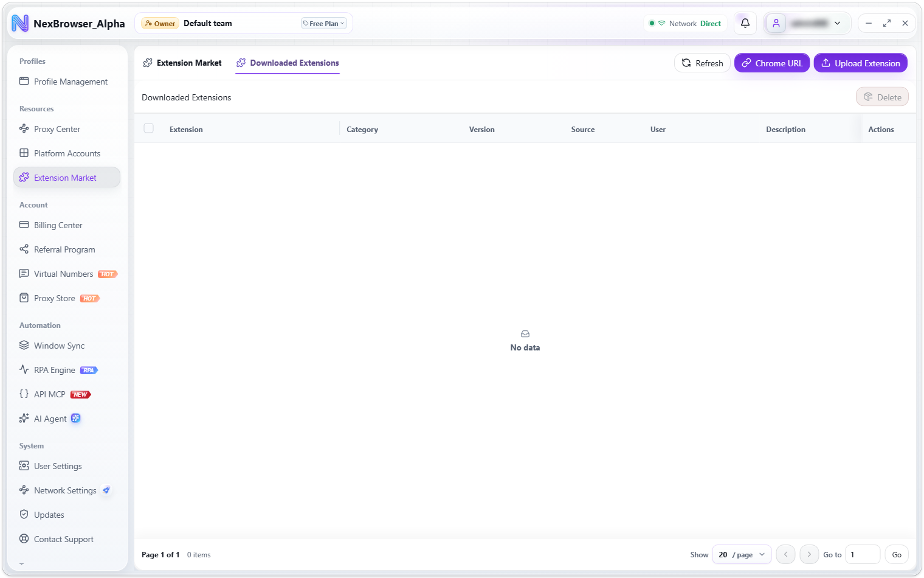
Task: Toggle the select-all extensions checkbox
Action: [149, 128]
